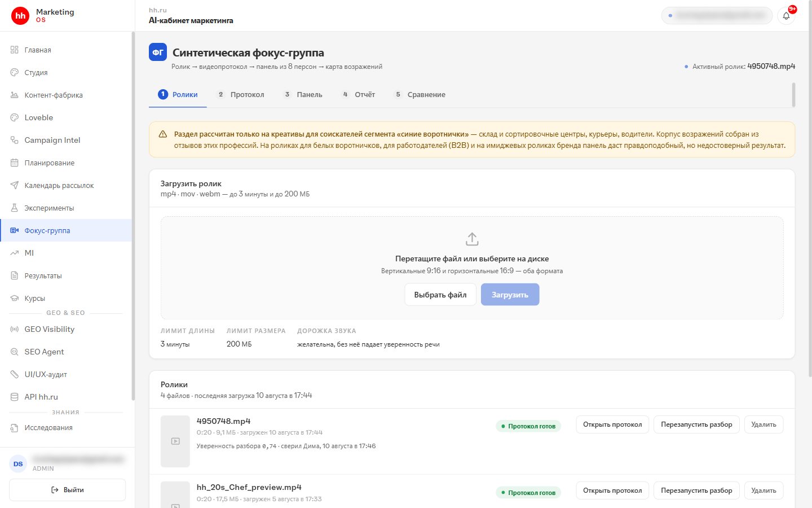Click the Календарь рассылок send icon
This screenshot has height=508, width=812.
(x=15, y=185)
